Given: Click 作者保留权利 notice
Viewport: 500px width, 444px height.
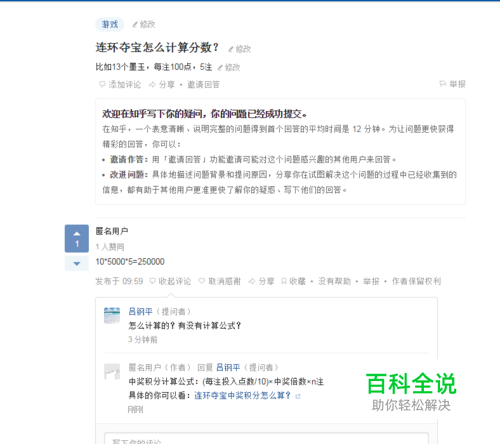Looking at the screenshot, I should point(416,281).
